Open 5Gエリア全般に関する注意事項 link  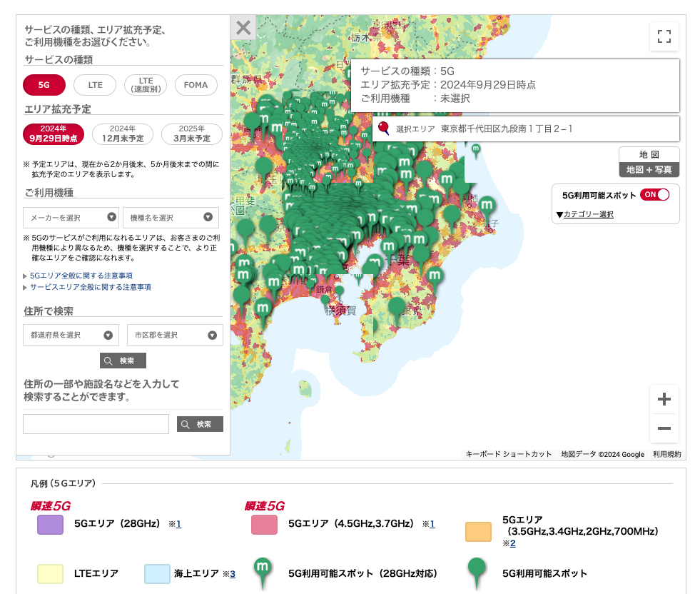pos(81,276)
